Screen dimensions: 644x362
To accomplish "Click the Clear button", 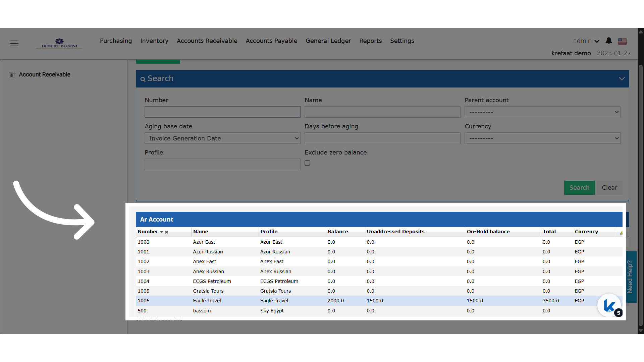I will point(609,188).
